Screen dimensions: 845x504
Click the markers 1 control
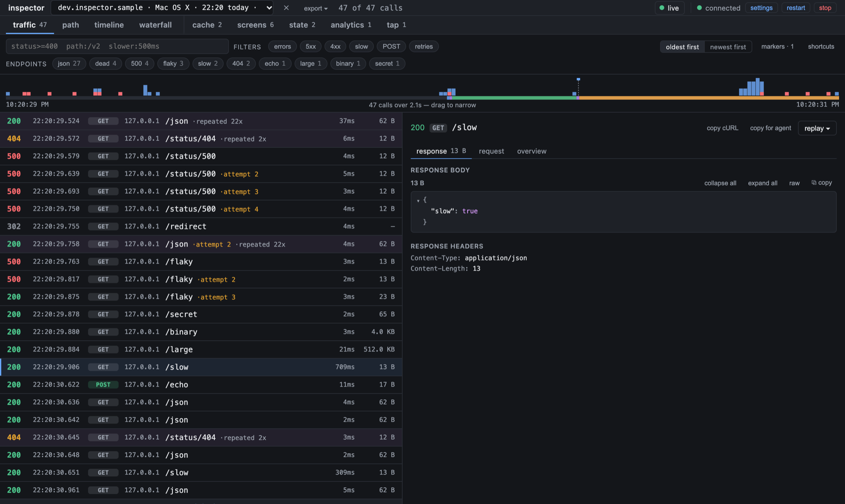click(777, 46)
